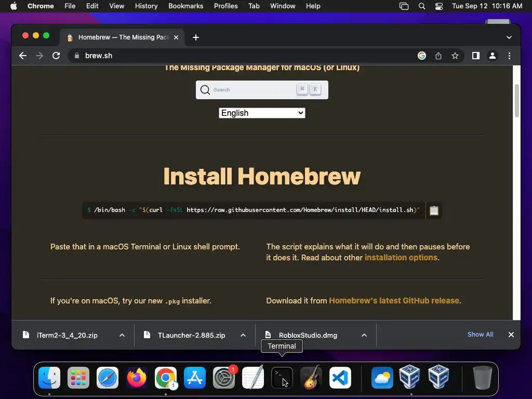
Task: Expand the tab search dropdown
Action: pyautogui.click(x=509, y=37)
